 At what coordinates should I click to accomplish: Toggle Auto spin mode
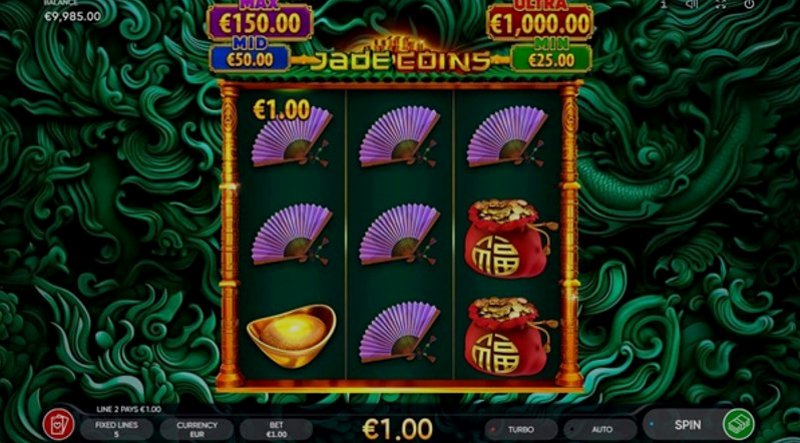pos(601,429)
